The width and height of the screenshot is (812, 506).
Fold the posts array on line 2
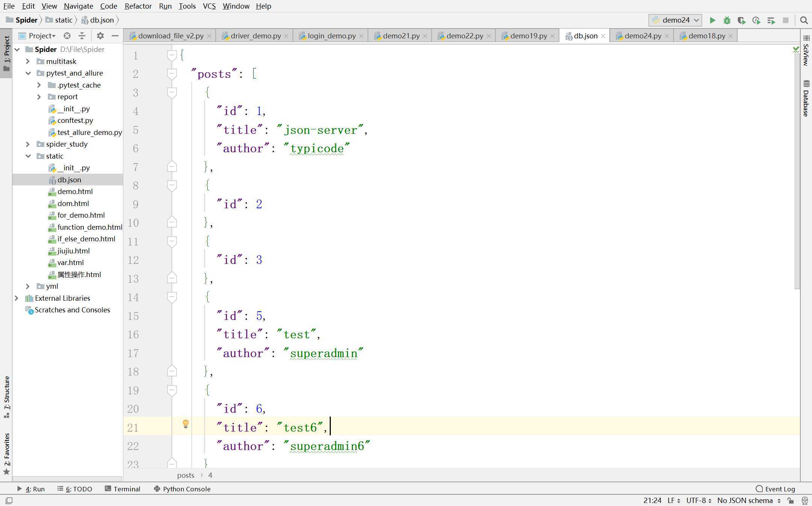click(172, 74)
